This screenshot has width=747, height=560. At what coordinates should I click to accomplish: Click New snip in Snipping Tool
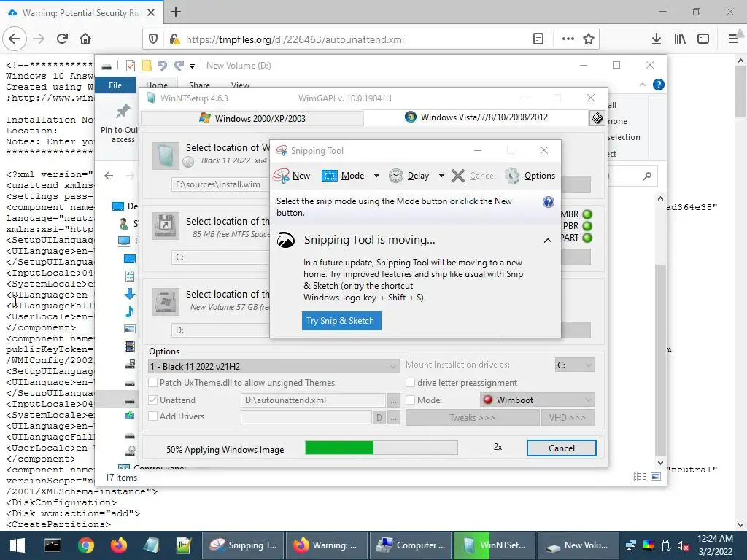292,176
